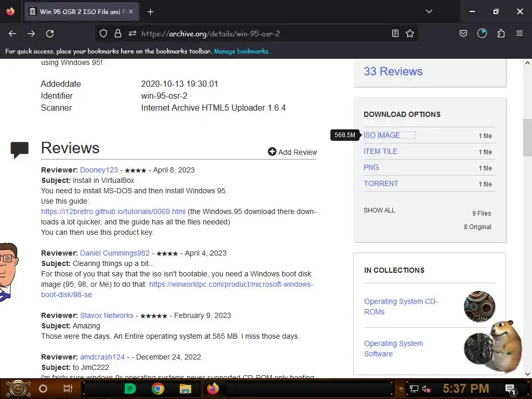Open the Start menu clock-style button
Viewport: 532px width, 399px height.
tap(18, 389)
